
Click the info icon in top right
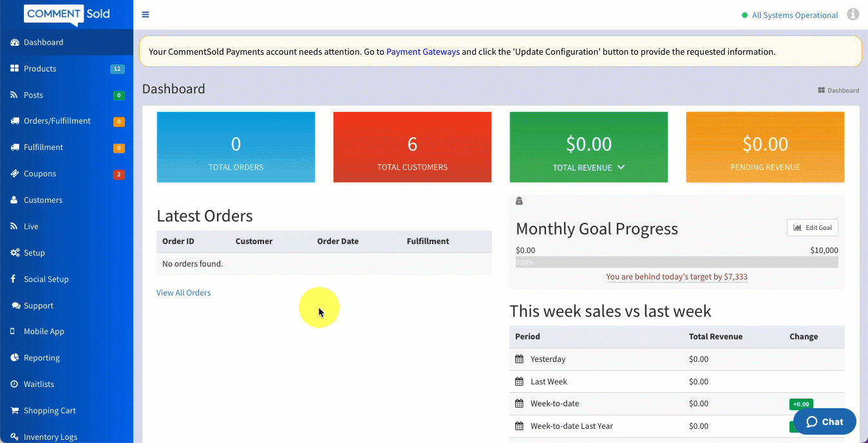click(853, 14)
